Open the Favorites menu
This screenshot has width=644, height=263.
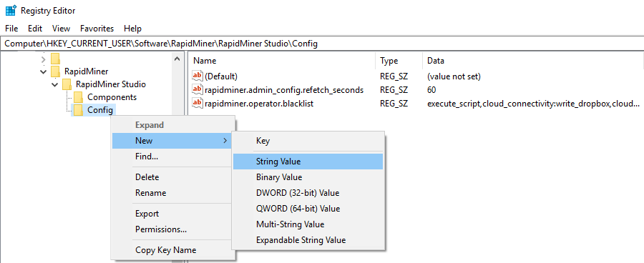click(97, 29)
